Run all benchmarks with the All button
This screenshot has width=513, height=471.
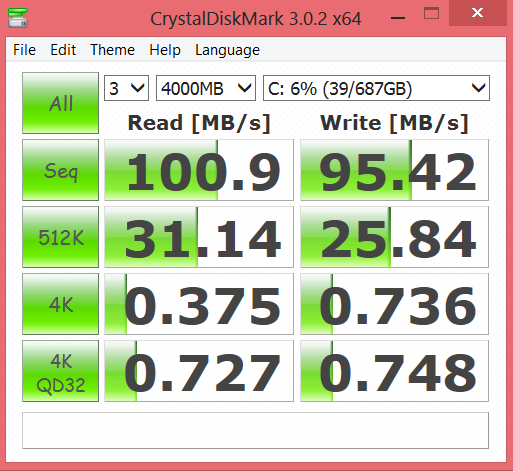point(60,103)
